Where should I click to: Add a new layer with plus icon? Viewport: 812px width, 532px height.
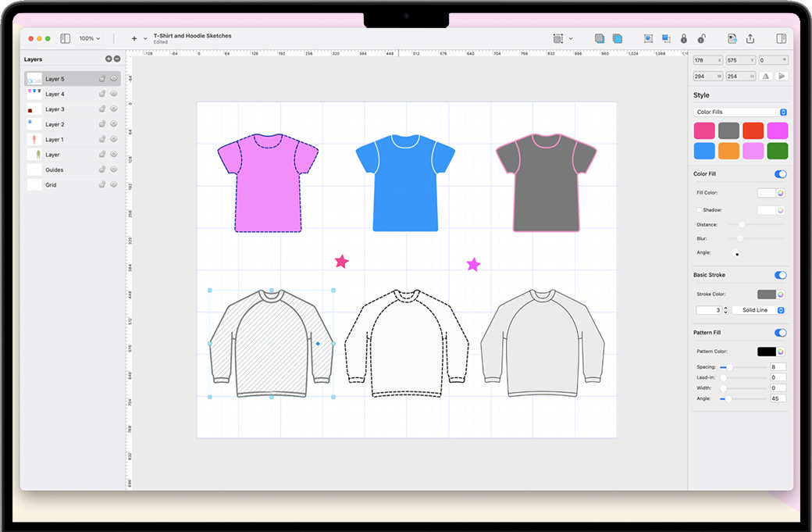(109, 59)
